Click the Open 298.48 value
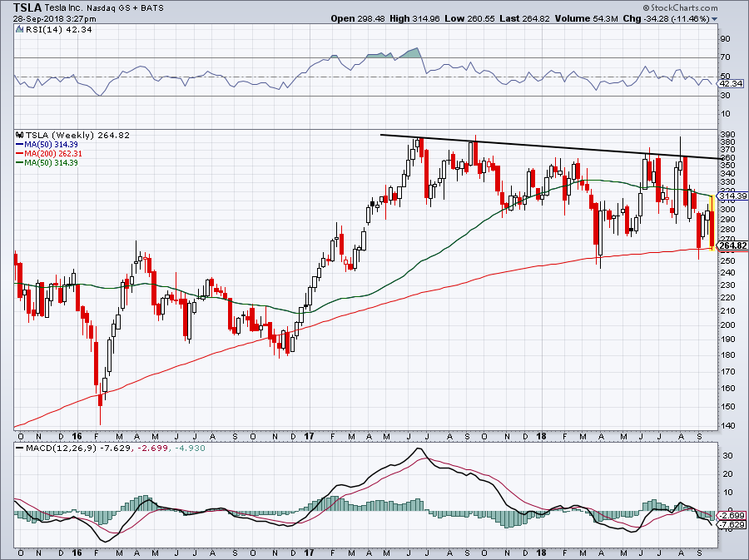749x560 pixels. tap(358, 18)
